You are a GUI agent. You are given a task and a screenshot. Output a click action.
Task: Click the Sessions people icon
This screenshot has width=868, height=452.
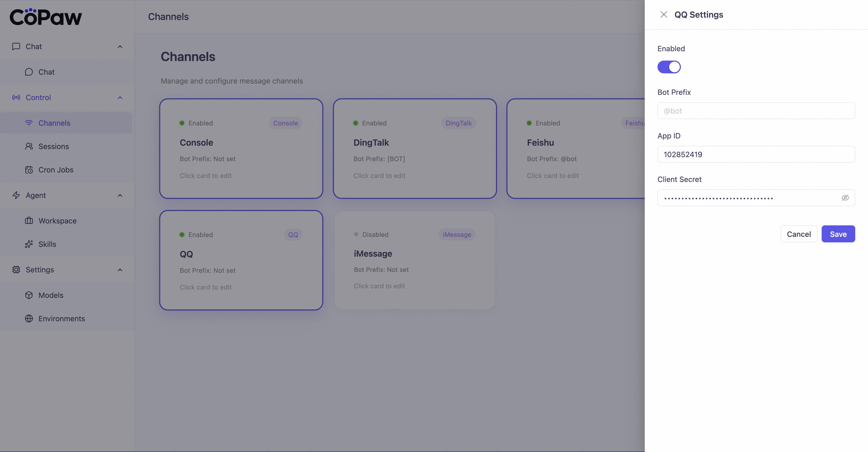[x=29, y=146]
